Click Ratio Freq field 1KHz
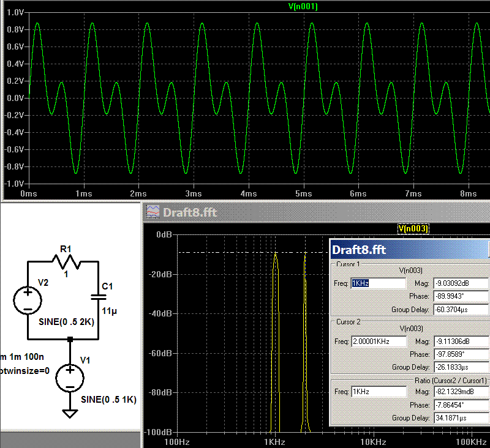This screenshot has width=490, height=448. [379, 392]
